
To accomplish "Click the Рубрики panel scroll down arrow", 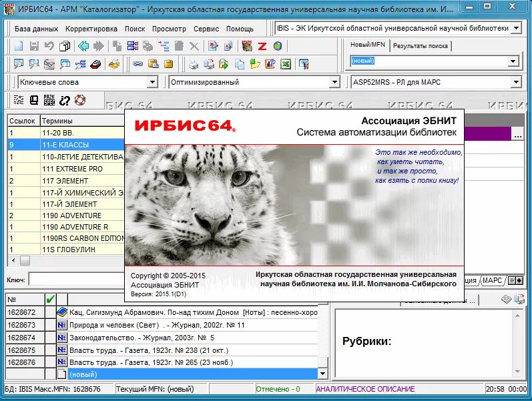I will click(517, 372).
